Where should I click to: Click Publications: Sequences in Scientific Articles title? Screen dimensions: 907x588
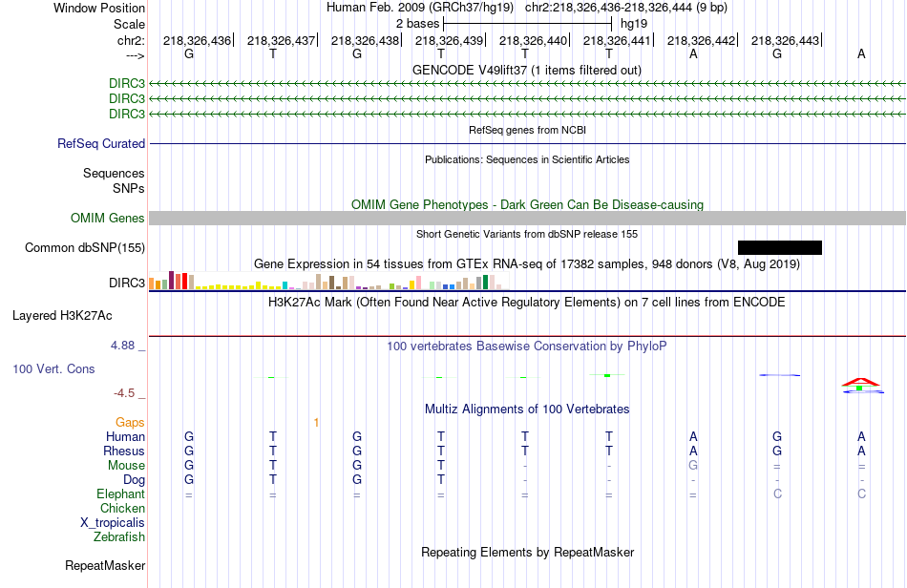pyautogui.click(x=527, y=159)
